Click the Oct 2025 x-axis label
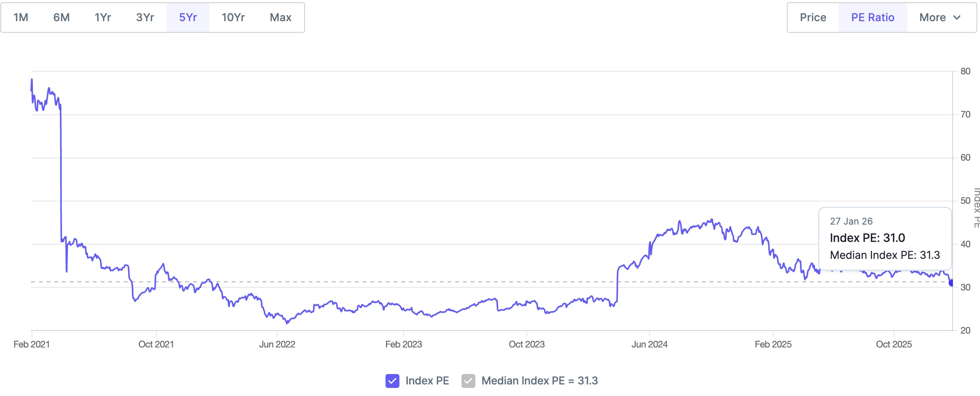980x396 pixels. (x=894, y=344)
